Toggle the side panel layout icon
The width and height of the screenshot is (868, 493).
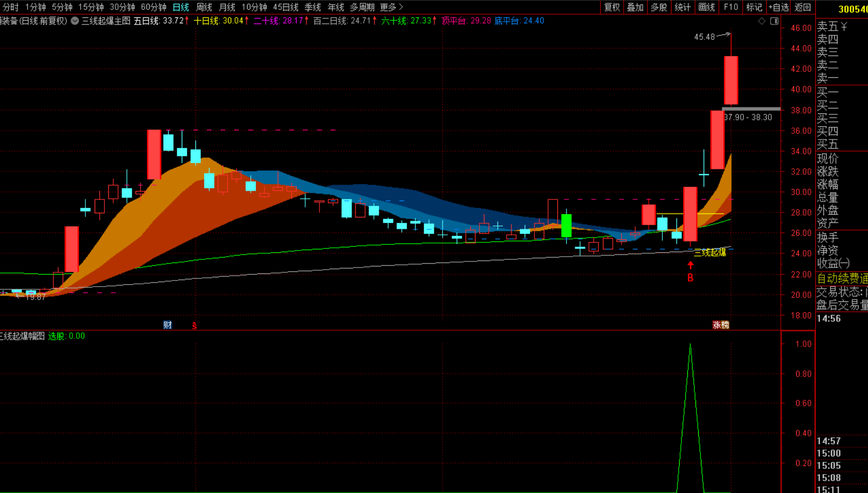point(774,21)
